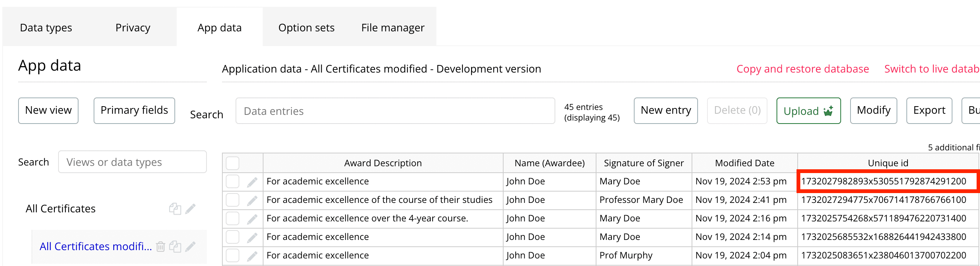Image resolution: width=980 pixels, height=266 pixels.
Task: Select the All Certificates data type
Action: pyautogui.click(x=60, y=209)
